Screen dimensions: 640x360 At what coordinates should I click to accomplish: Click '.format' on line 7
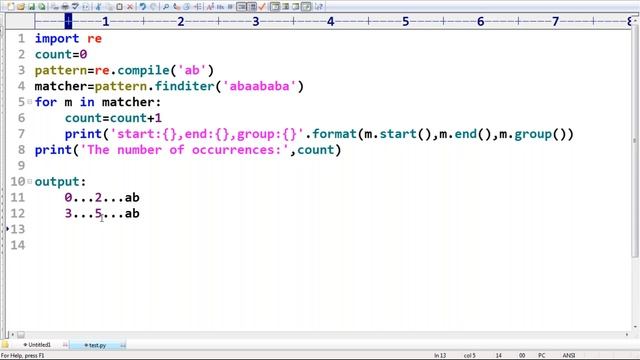tap(331, 134)
